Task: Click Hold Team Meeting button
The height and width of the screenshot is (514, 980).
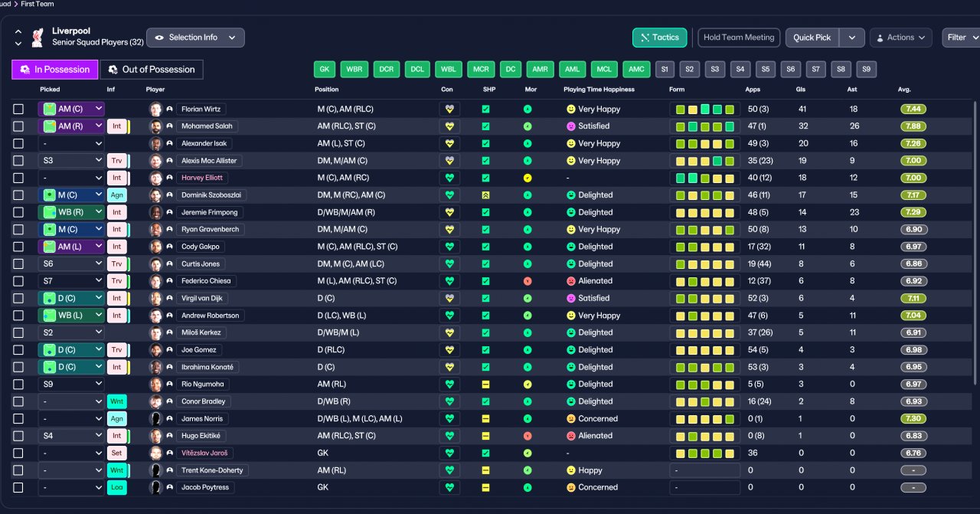Action: (739, 38)
